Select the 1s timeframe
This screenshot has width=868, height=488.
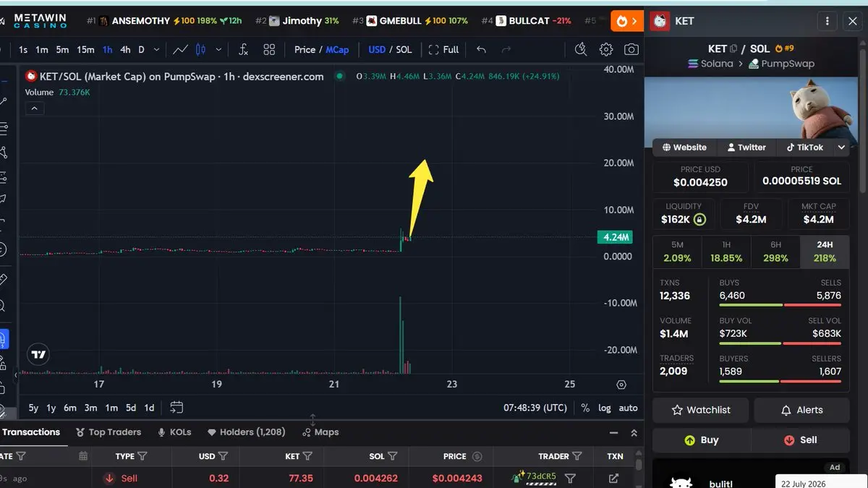(x=23, y=50)
